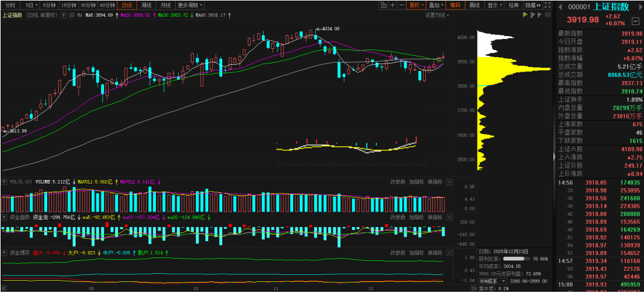The image size is (644, 293).
Task: Open 叠加 overlay dropdown
Action: click(x=435, y=5)
